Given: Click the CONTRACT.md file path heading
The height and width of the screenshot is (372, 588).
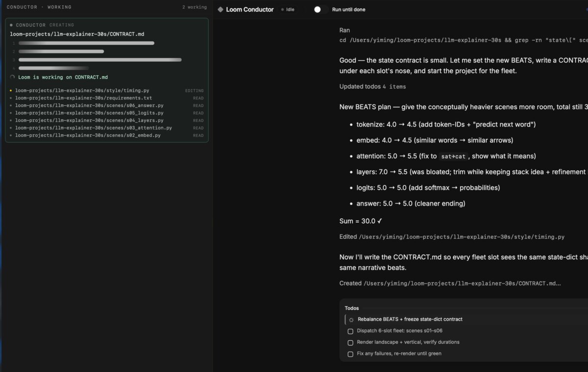Looking at the screenshot, I should 77,34.
